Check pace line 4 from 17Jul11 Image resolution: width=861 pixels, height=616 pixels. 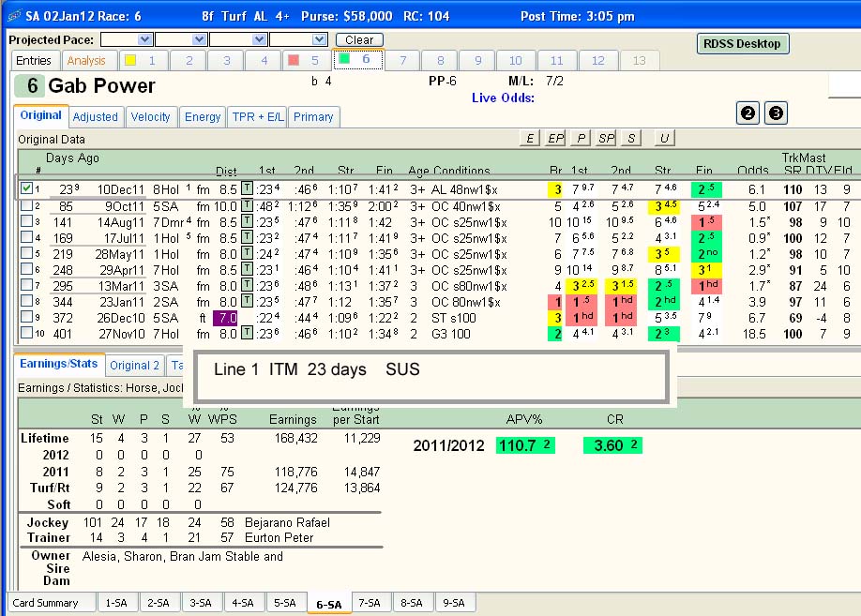[x=26, y=237]
